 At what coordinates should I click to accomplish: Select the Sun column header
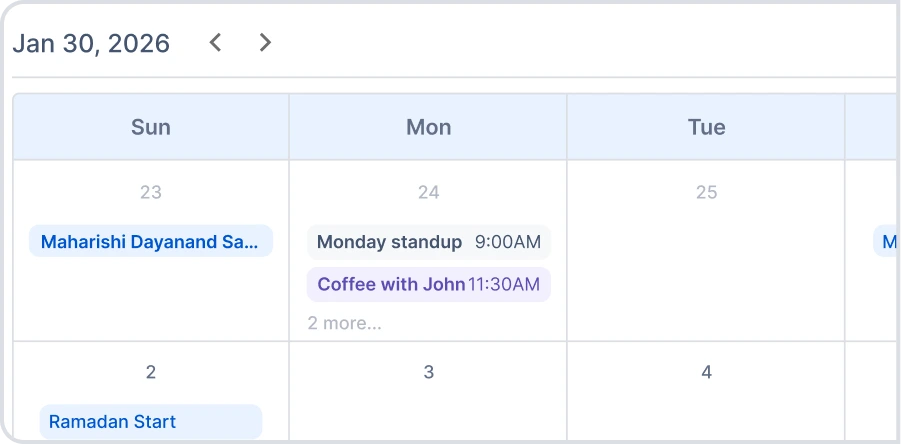pyautogui.click(x=151, y=127)
